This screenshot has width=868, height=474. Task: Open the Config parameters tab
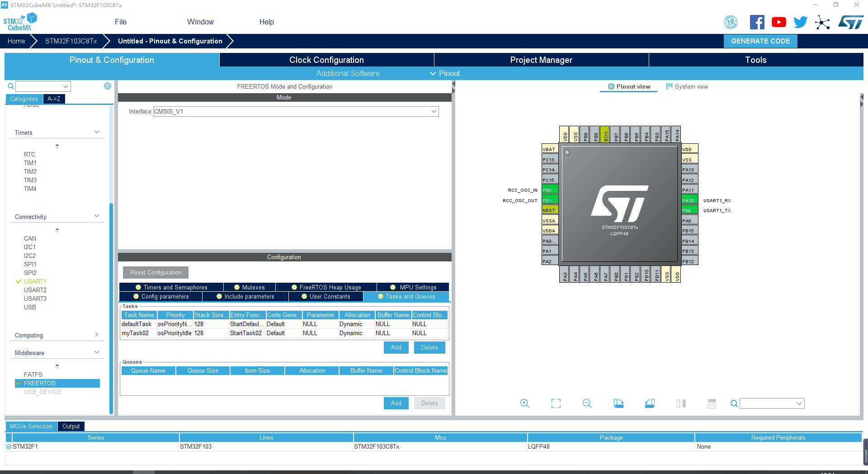[x=161, y=297]
